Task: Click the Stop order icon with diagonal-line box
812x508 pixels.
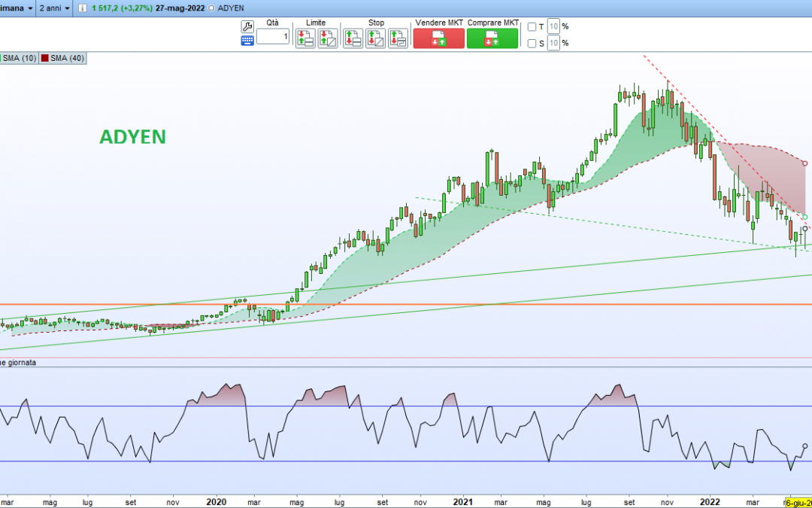Action: pyautogui.click(x=375, y=39)
